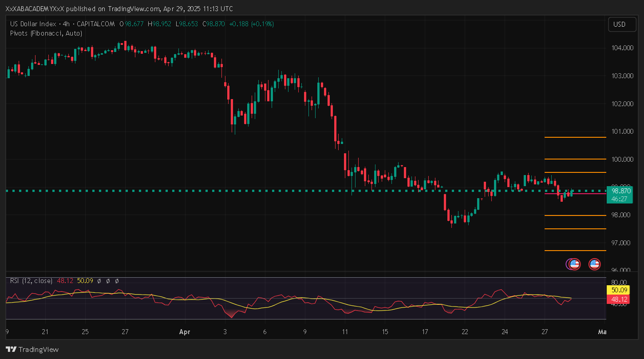Click the rightmost US flag event icon

coord(594,264)
